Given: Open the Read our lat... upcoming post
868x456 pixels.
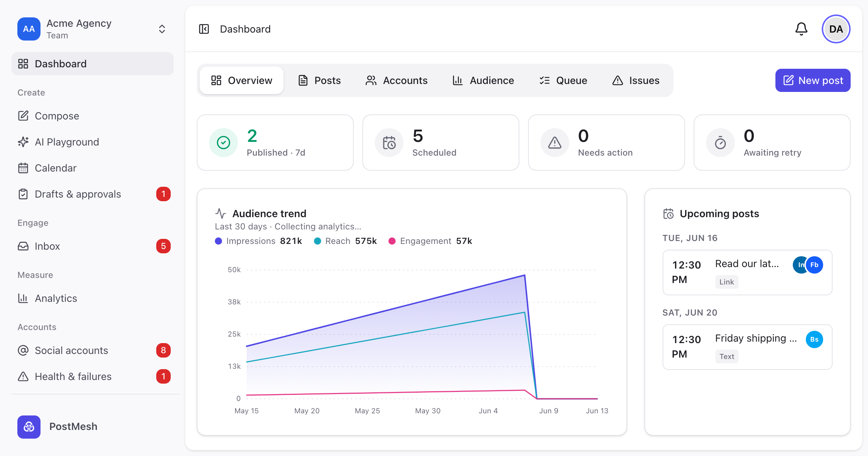Looking at the screenshot, I should [x=748, y=273].
